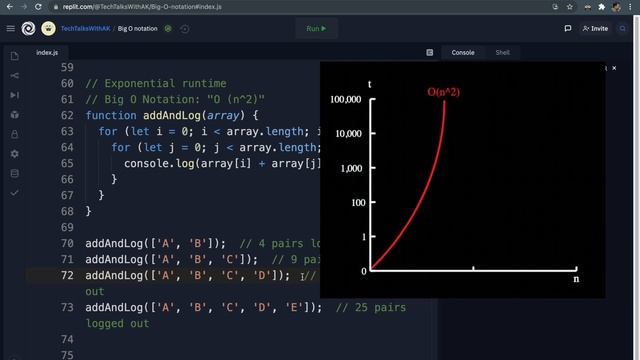Screen dimensions: 640x360
Task: Open the Settings gear sidebar icon
Action: point(15,154)
